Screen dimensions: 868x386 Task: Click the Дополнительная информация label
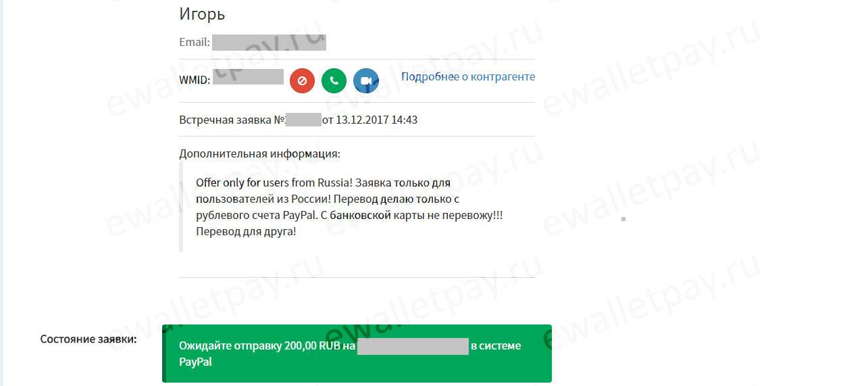click(x=259, y=153)
